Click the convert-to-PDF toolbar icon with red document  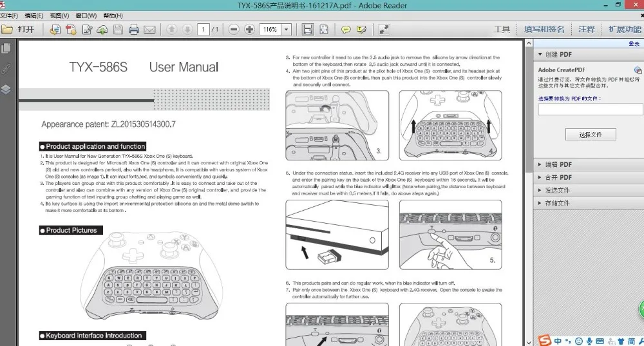tap(71, 30)
